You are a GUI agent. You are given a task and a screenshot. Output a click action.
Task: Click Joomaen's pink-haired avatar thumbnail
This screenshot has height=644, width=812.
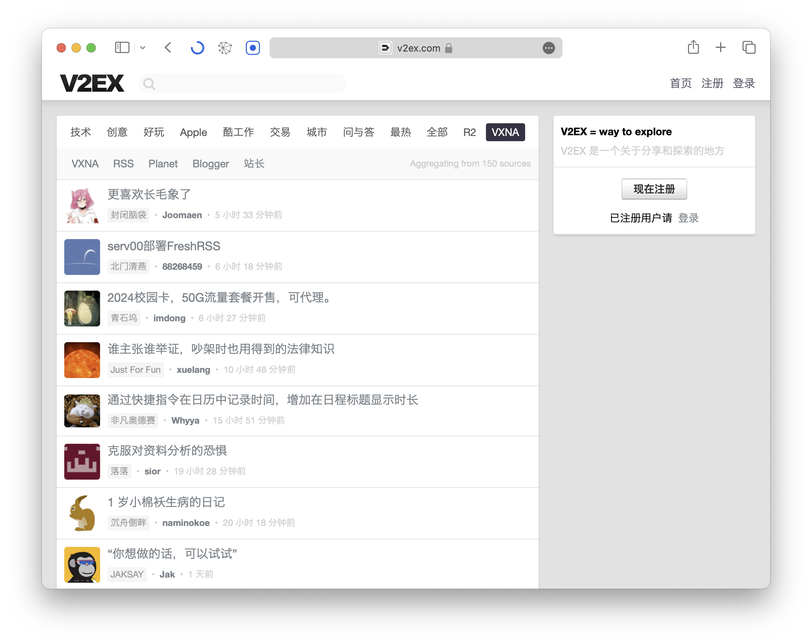82,205
